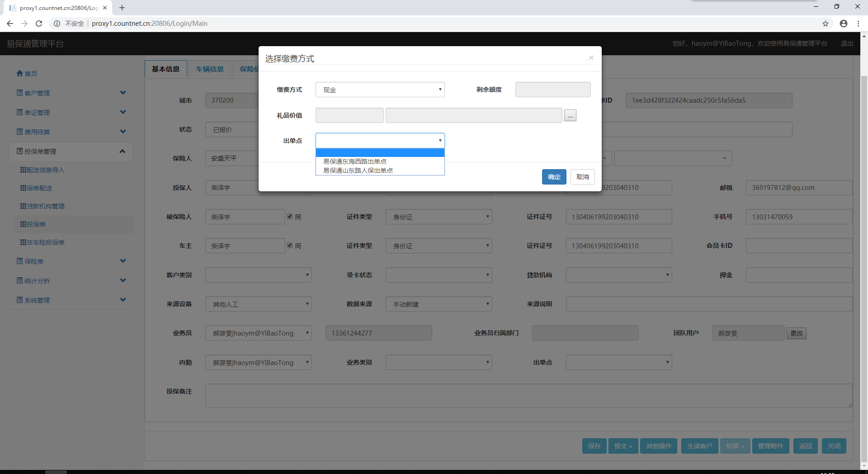Click the grid icon beside 投保单
The width and height of the screenshot is (868, 474).
(23, 224)
